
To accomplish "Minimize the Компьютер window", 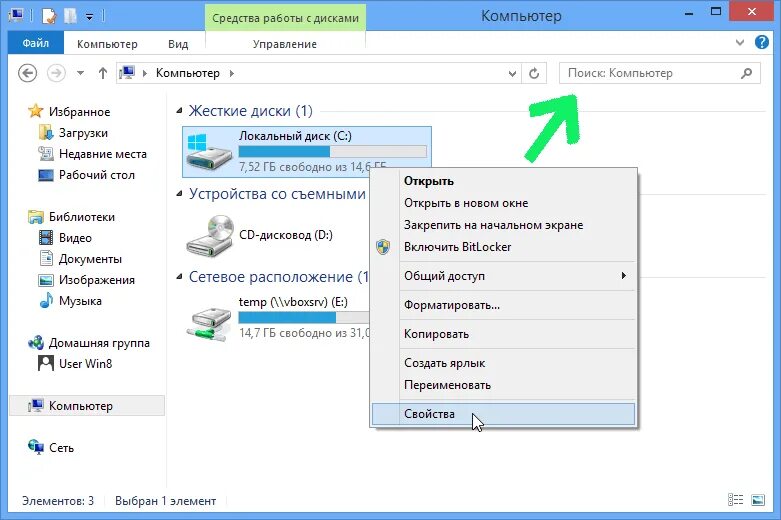I will 689,13.
